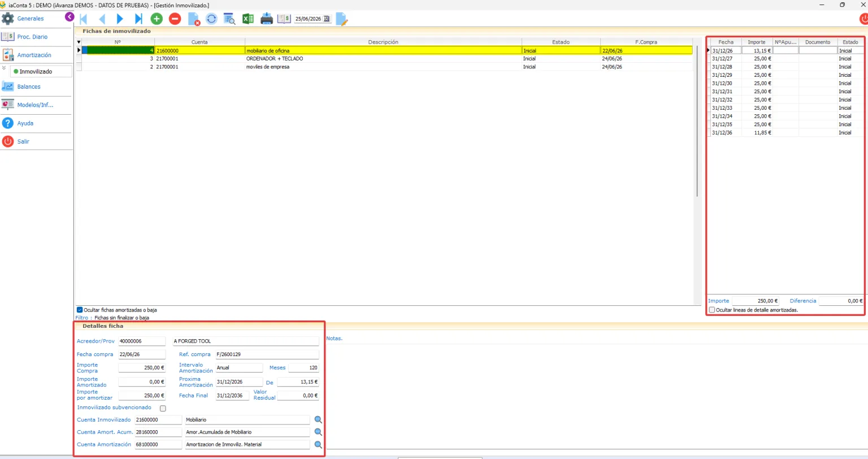Go to the next record arrow
The width and height of the screenshot is (868, 459).
coord(120,19)
